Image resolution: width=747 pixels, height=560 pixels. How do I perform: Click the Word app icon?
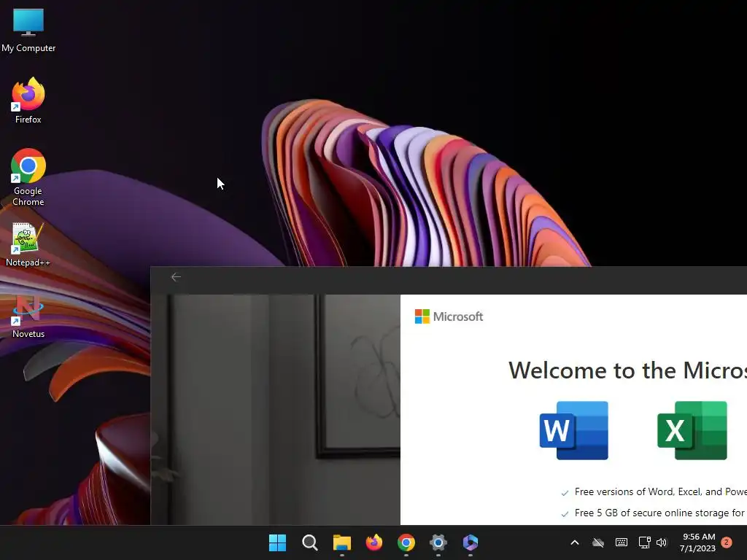click(573, 430)
